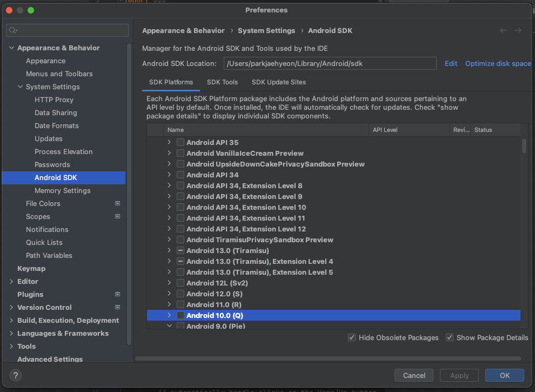Click the settings icon beside Plugins

117,294
